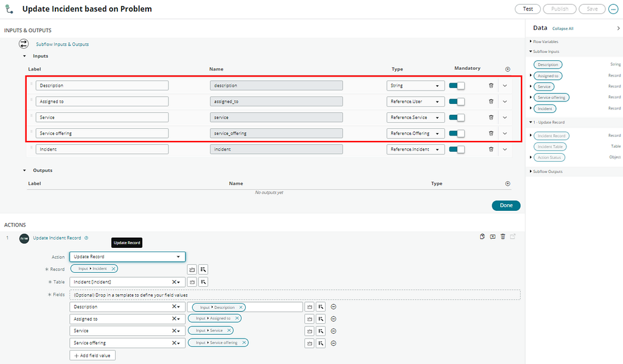Open the more options ellipsis menu
Image resolution: width=623 pixels, height=364 pixels.
613,9
